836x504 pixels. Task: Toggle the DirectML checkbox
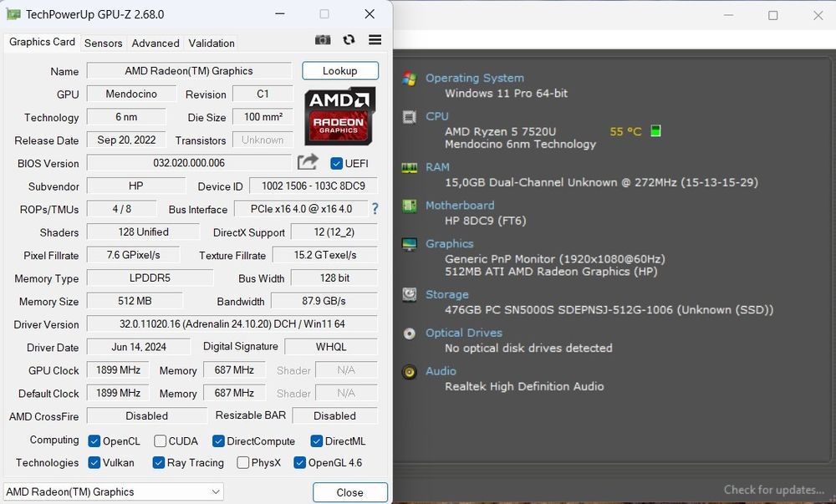pyautogui.click(x=317, y=441)
